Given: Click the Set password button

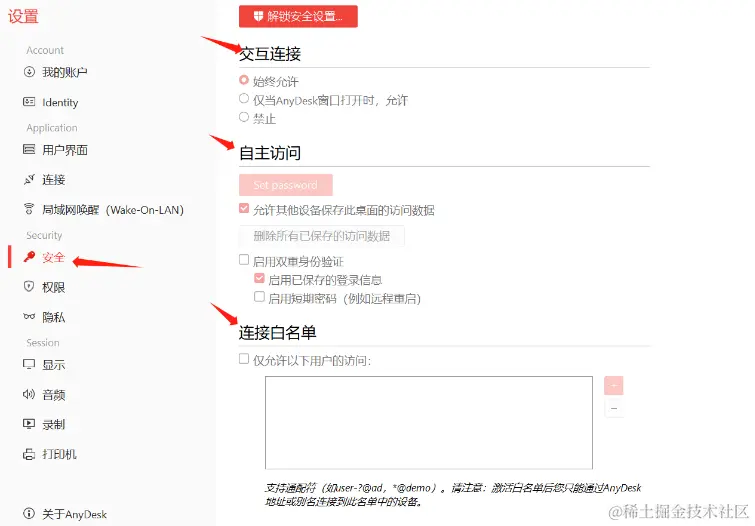Looking at the screenshot, I should coord(286,185).
